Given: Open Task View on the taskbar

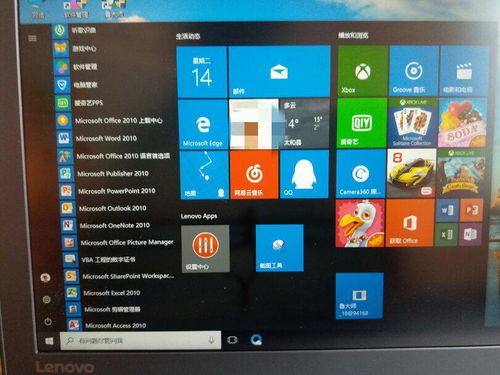Looking at the screenshot, I should click(232, 340).
